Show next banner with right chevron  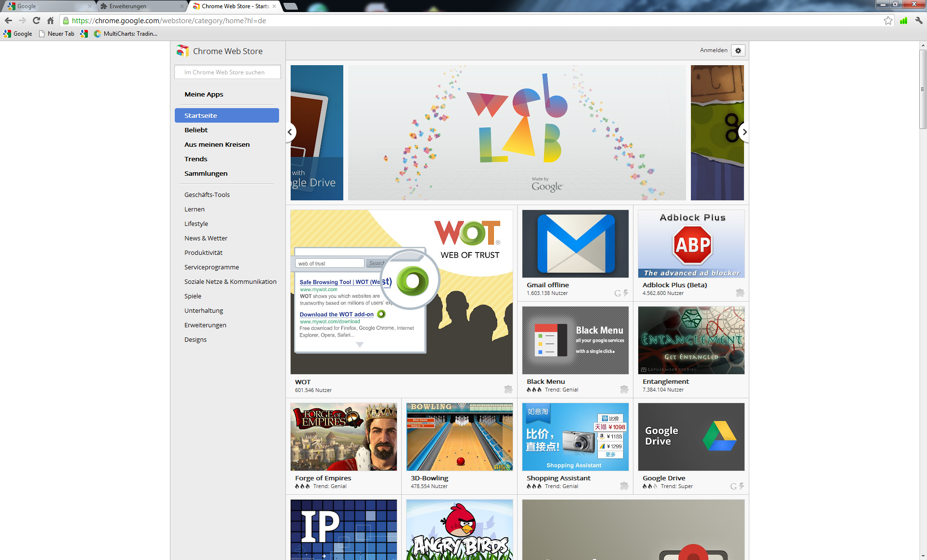tap(744, 132)
